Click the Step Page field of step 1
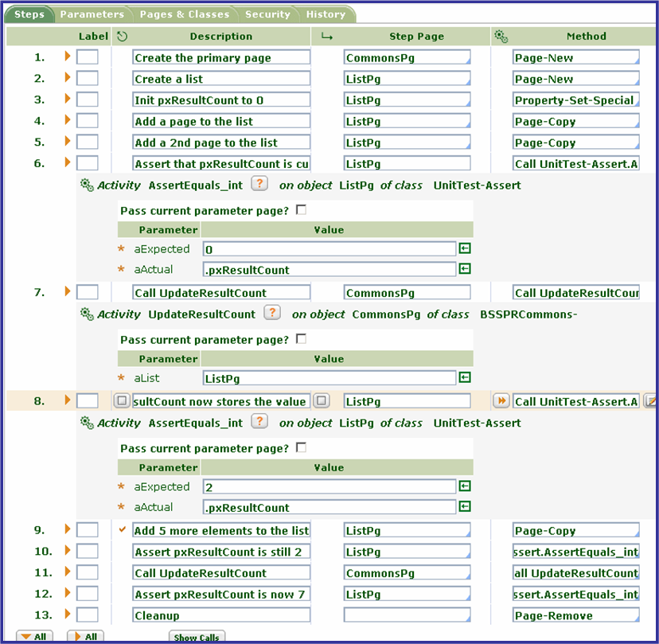 (407, 57)
